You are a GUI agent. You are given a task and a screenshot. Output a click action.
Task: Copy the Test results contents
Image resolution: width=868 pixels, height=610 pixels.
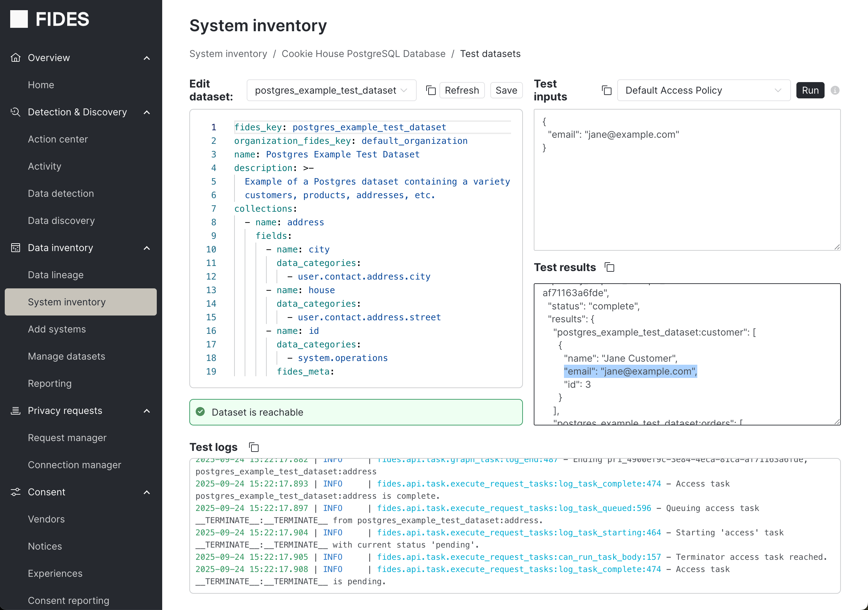(609, 267)
